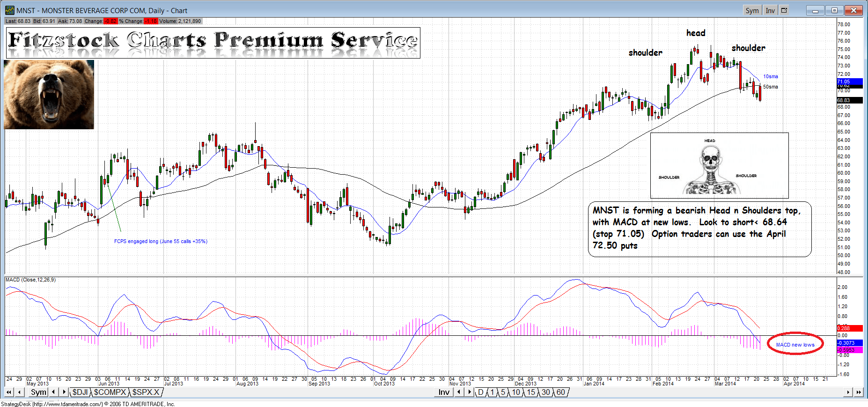The width and height of the screenshot is (868, 407).
Task: Click the skeleton head and shoulders image
Action: tap(720, 165)
